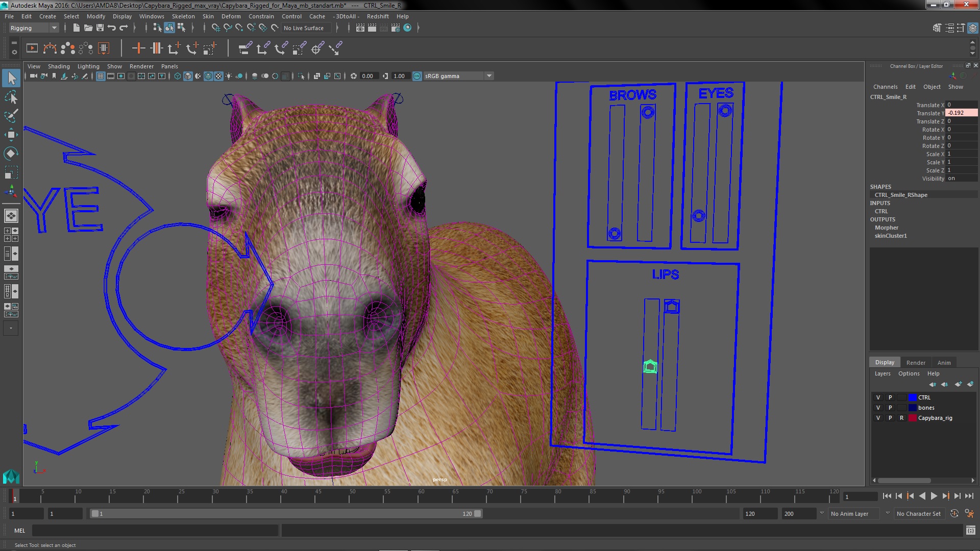This screenshot has width=980, height=551.
Task: Toggle textured display in viewport
Action: (x=218, y=76)
